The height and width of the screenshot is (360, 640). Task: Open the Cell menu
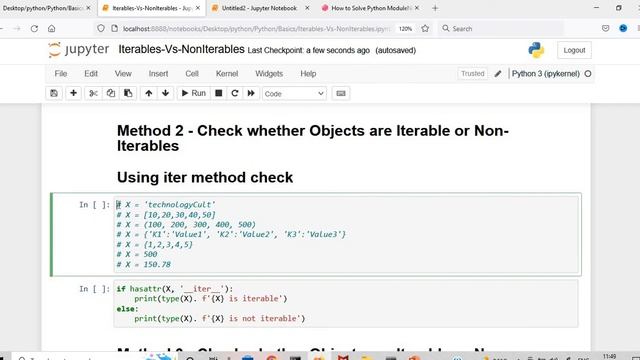click(x=192, y=73)
